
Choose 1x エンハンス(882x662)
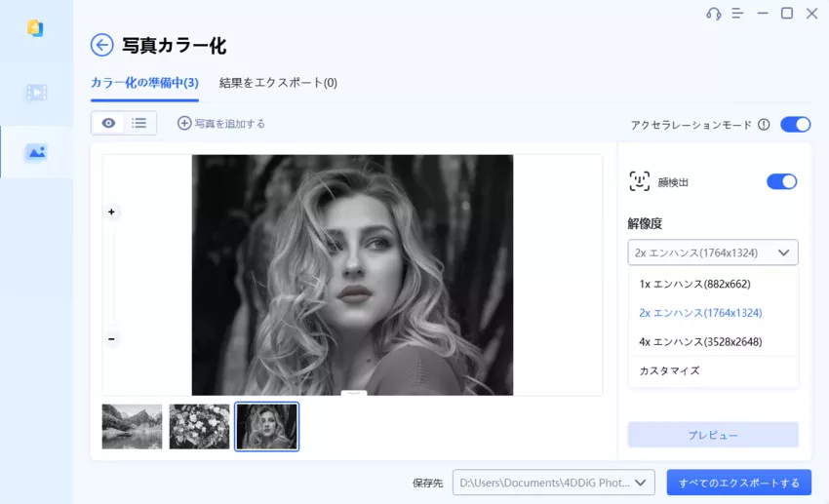(713, 285)
